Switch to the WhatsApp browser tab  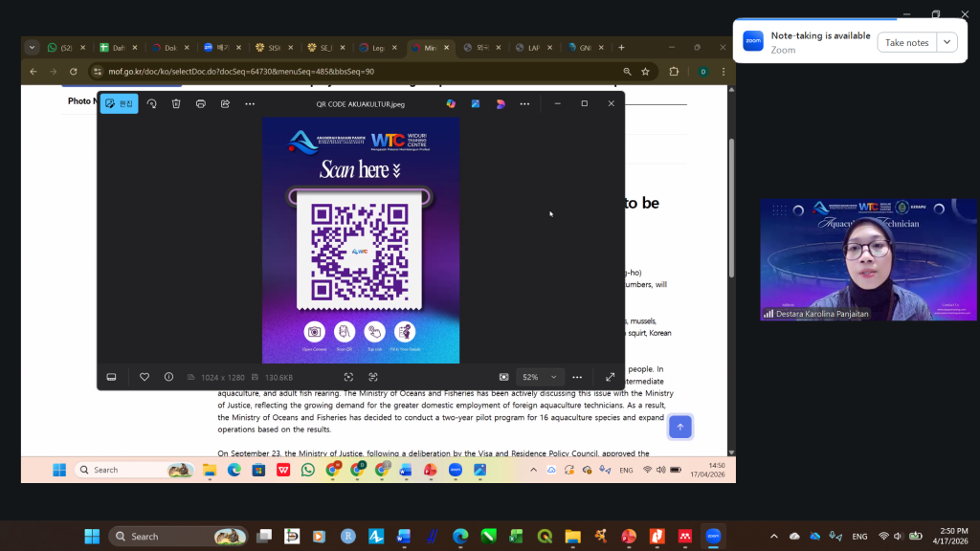[64, 47]
